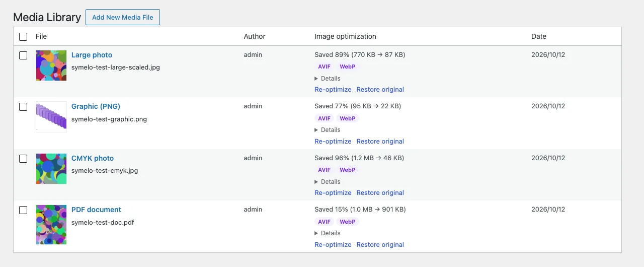Click AVIF badge in Large photo row
644x267 pixels.
(x=325, y=67)
